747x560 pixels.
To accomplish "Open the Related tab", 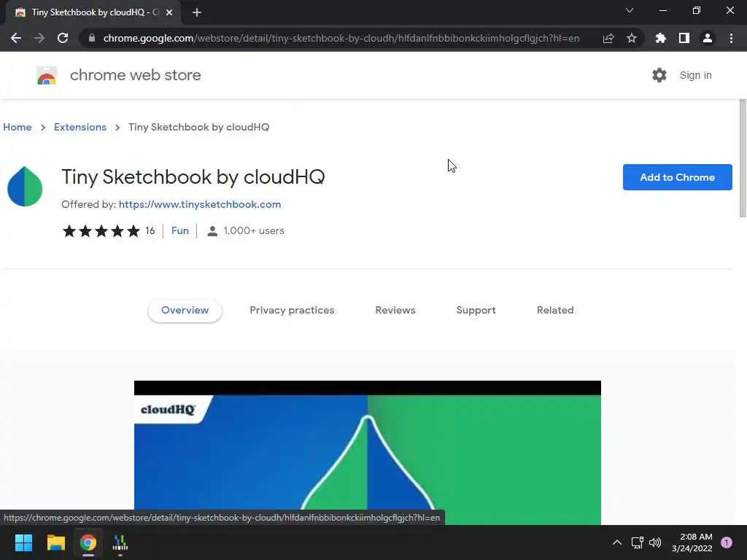I will [555, 310].
